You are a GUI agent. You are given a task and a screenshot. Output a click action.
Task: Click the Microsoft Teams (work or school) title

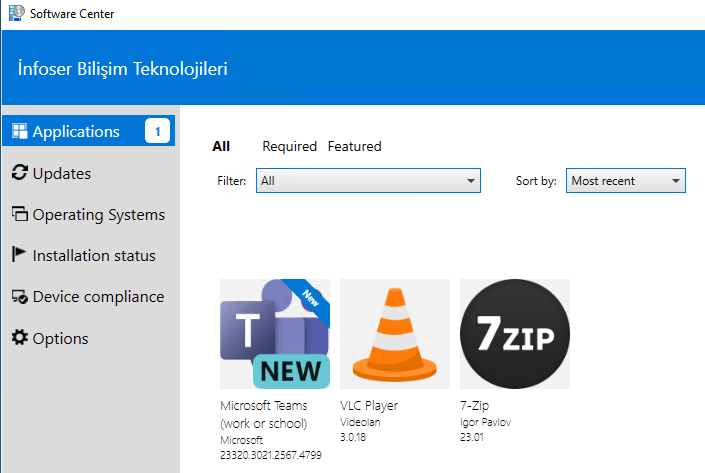[x=264, y=414]
